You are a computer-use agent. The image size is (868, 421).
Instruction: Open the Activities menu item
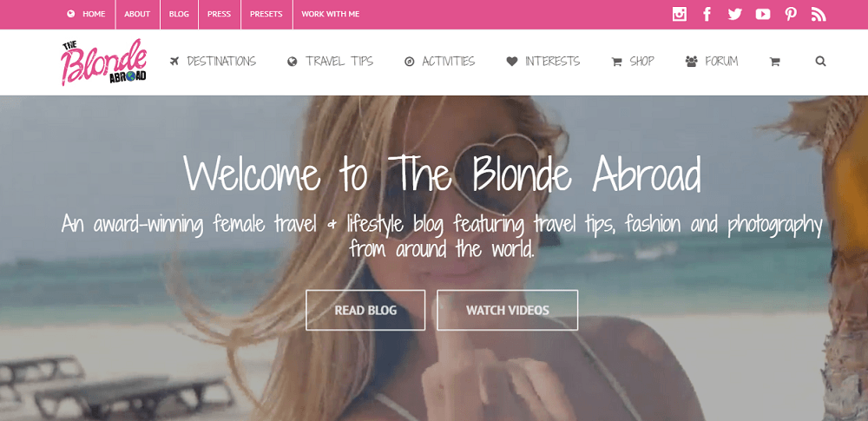[x=439, y=61]
